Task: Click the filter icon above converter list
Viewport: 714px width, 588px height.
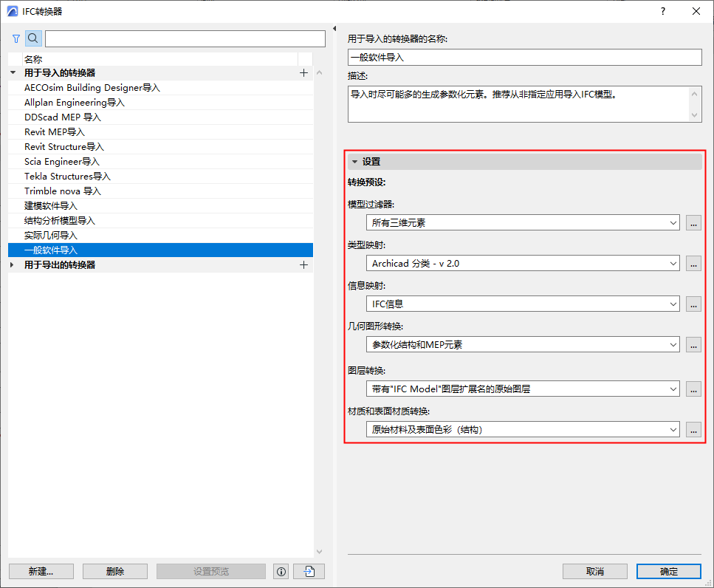Action: tap(16, 38)
